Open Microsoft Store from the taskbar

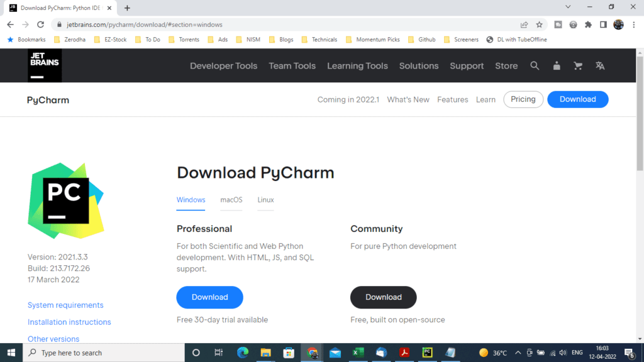click(289, 353)
